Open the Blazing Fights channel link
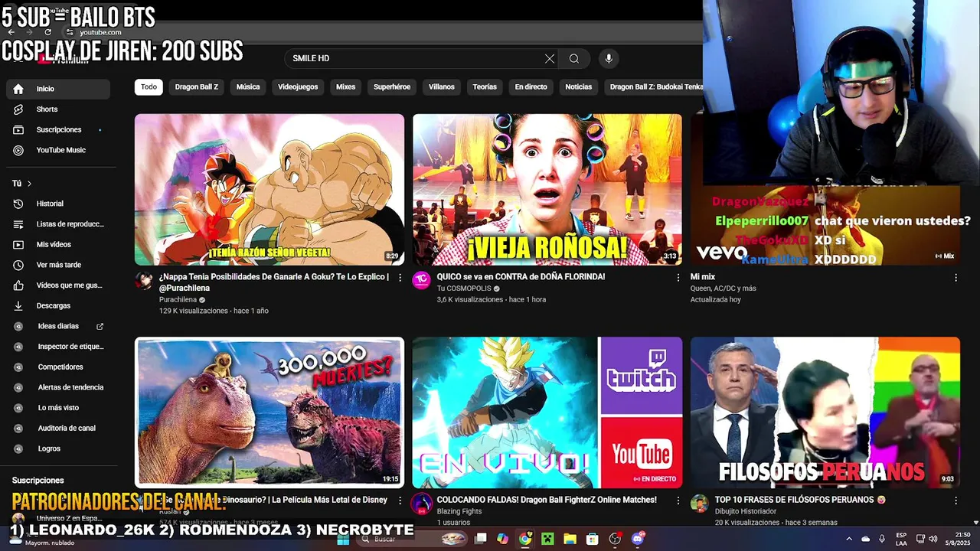Viewport: 980px width, 551px height. [x=459, y=511]
